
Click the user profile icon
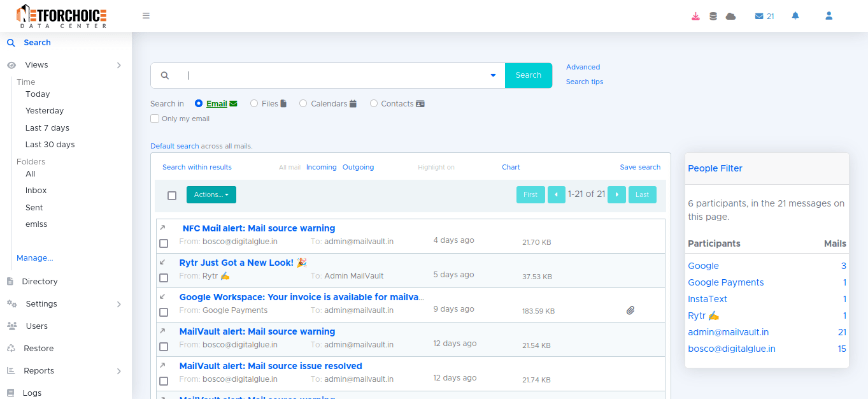pos(829,16)
